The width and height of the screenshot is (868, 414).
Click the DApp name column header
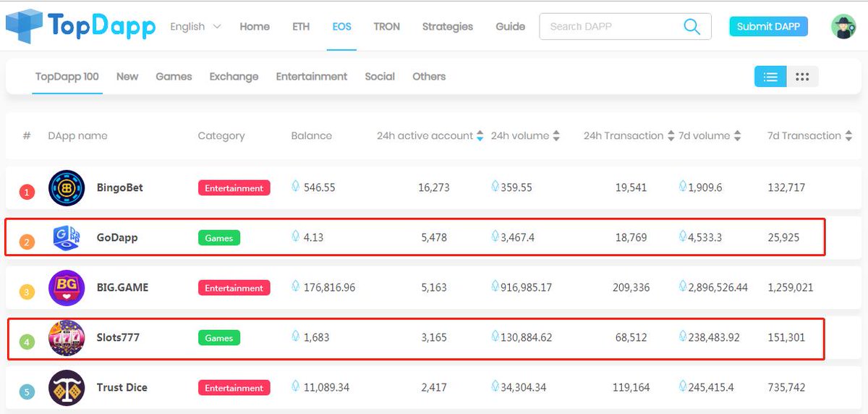77,135
